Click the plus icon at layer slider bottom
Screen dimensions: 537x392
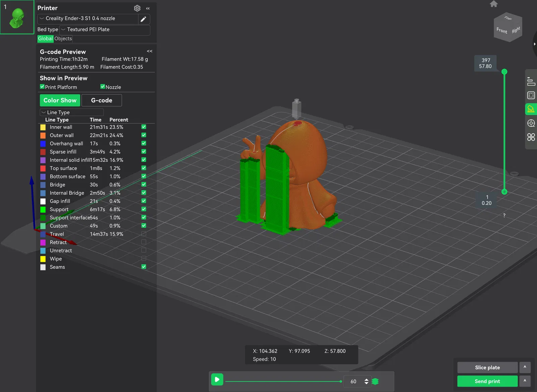coord(504,192)
